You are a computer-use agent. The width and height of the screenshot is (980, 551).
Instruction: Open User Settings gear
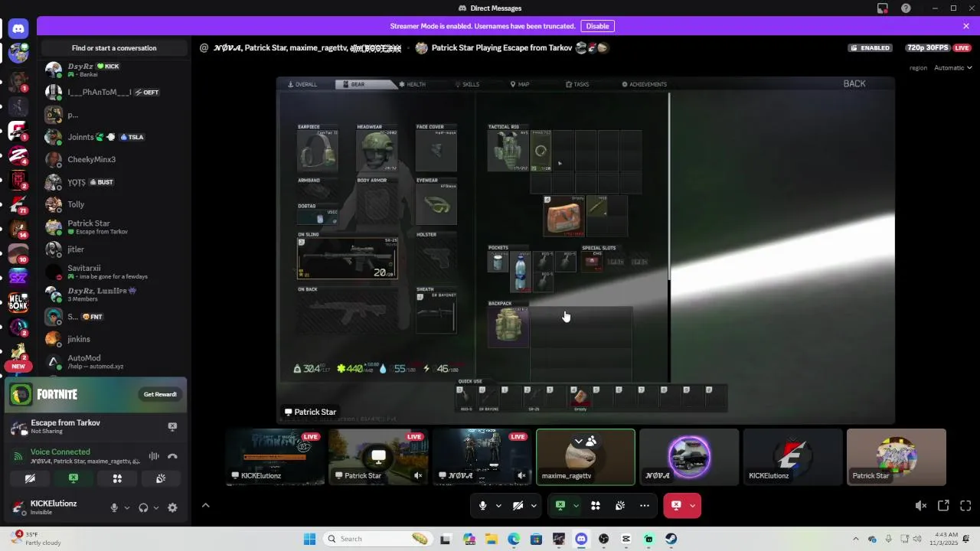click(172, 507)
